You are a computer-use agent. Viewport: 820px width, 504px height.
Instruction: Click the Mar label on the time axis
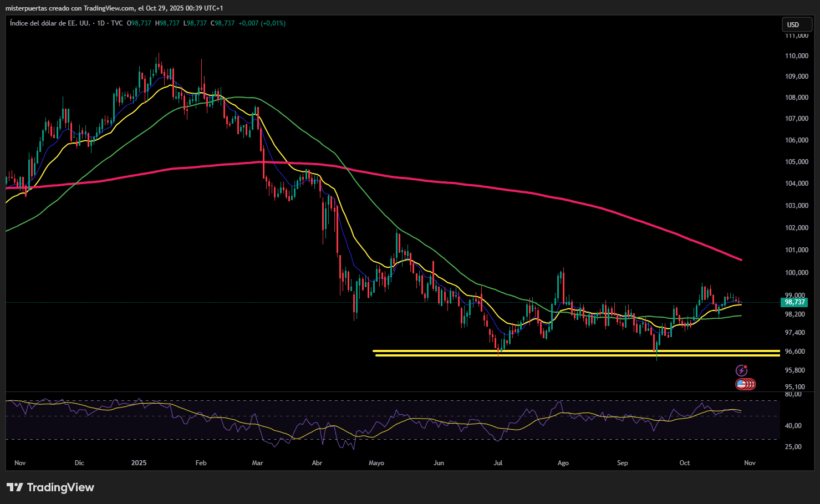pos(258,463)
